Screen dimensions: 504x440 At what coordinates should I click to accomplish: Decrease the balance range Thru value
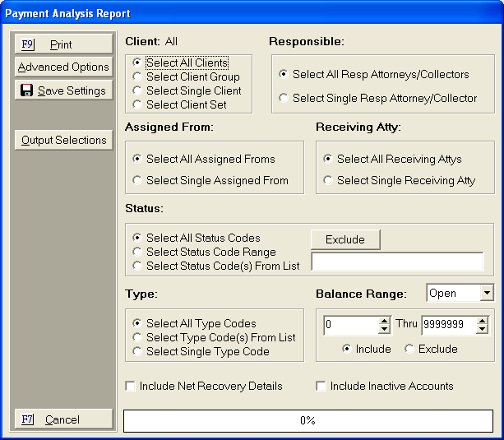click(x=481, y=329)
